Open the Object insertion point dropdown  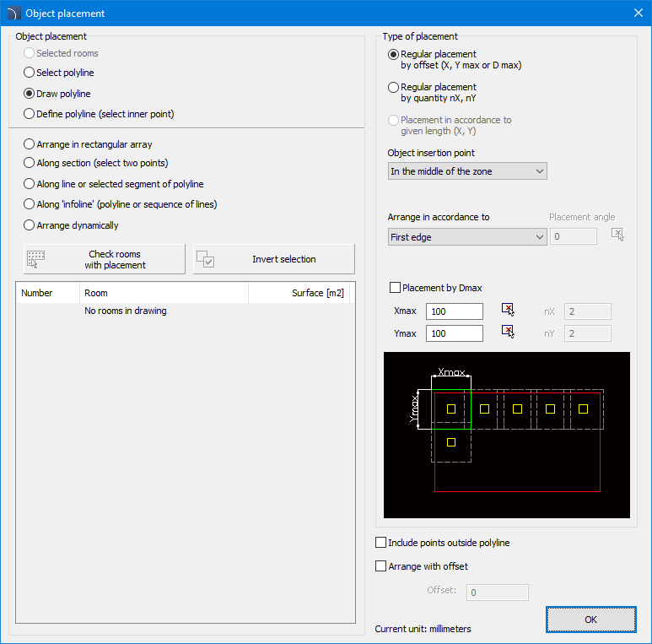[467, 171]
